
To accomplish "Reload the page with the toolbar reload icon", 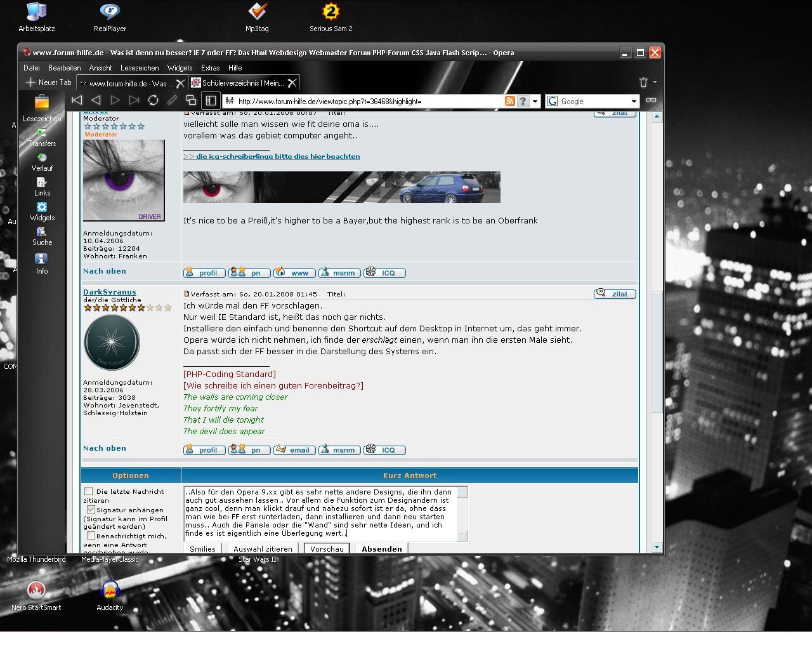I will tap(153, 100).
